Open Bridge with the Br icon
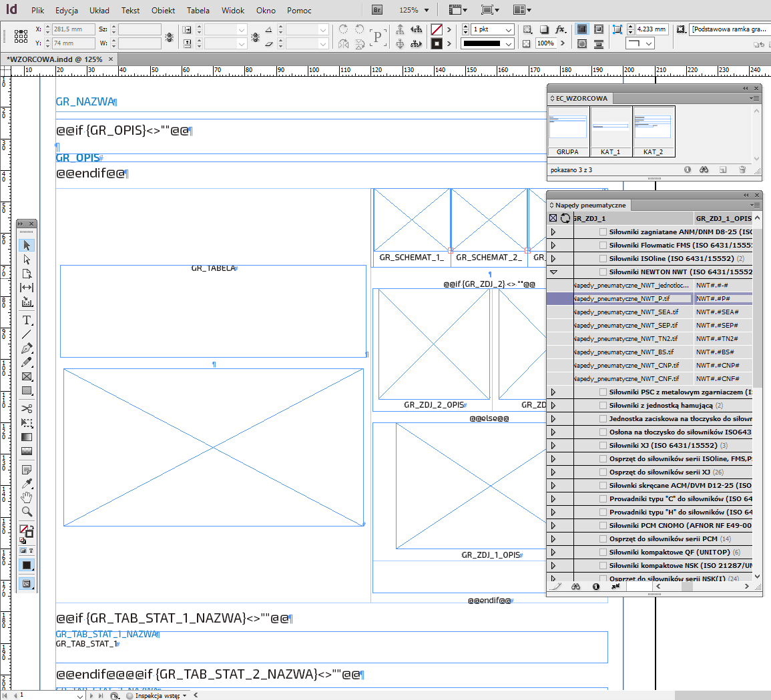Image resolution: width=771 pixels, height=700 pixels. 377,10
